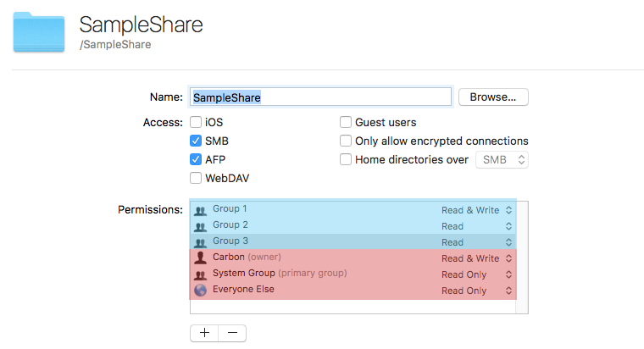
Task: Uncheck the SMB access checkbox
Action: (196, 141)
